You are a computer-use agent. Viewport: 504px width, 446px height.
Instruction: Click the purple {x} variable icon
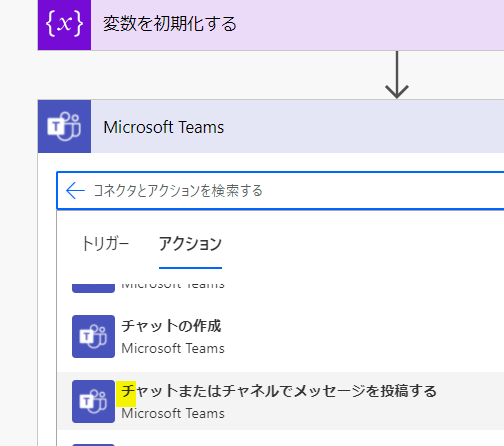pyautogui.click(x=64, y=24)
